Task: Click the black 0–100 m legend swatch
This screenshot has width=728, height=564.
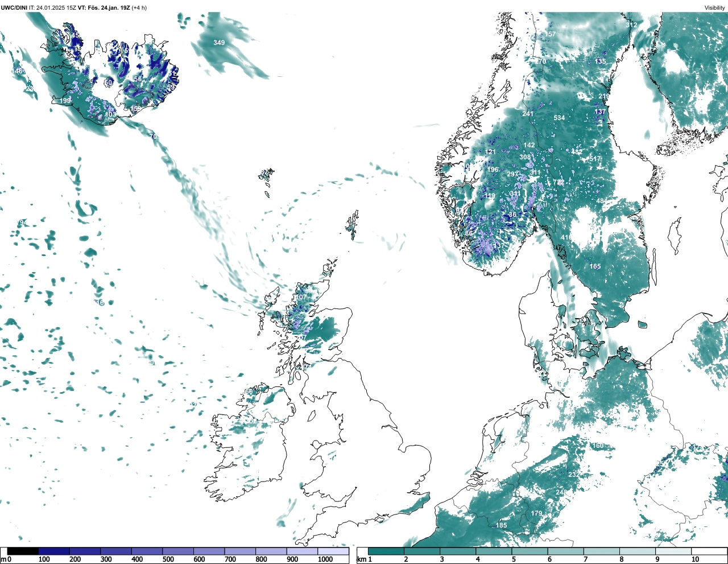Action: pos(23,551)
